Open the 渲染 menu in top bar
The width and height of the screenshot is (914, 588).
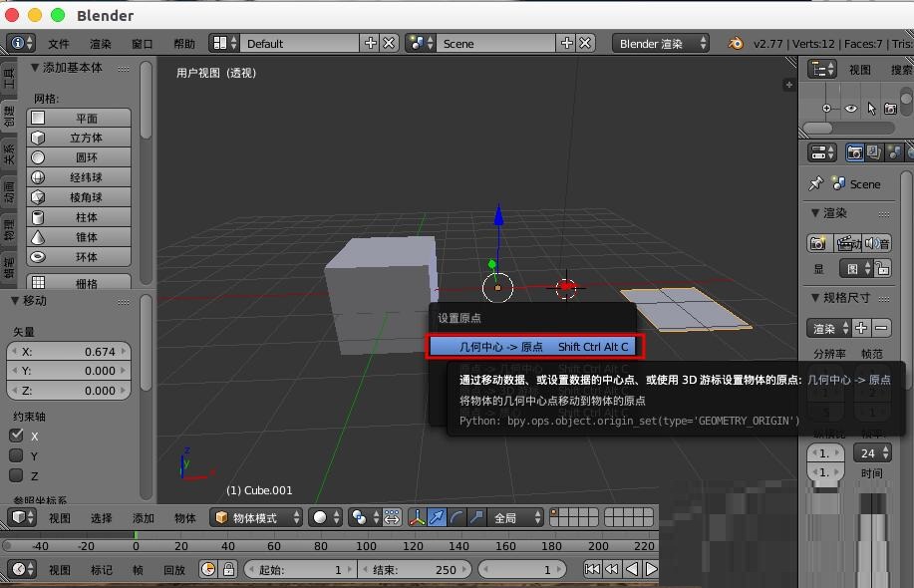pyautogui.click(x=101, y=44)
